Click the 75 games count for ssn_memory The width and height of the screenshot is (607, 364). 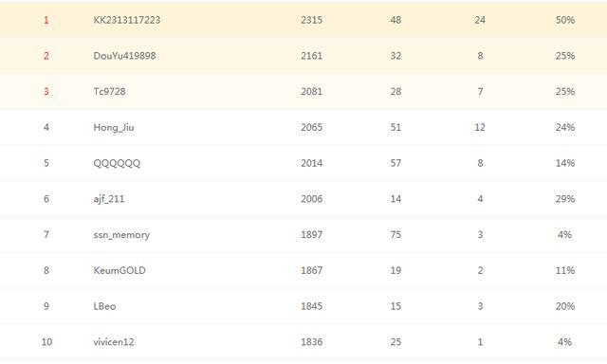tap(395, 235)
